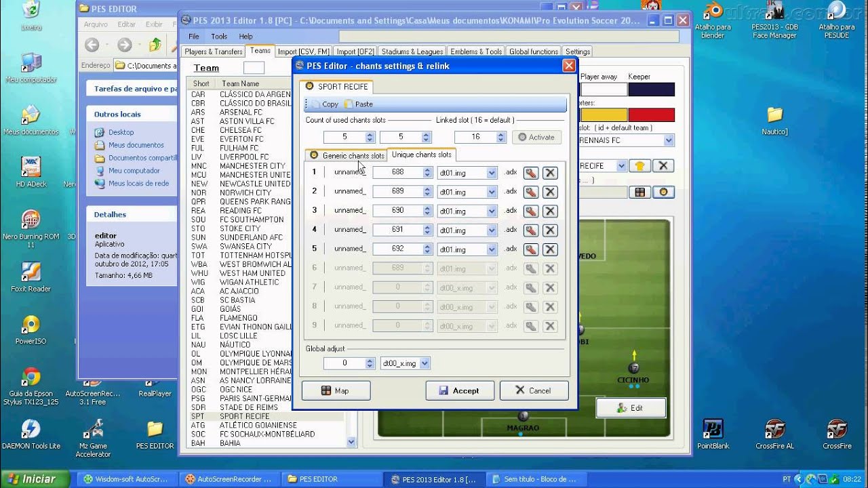Click the wrench relink icon for chant 2

(x=531, y=192)
